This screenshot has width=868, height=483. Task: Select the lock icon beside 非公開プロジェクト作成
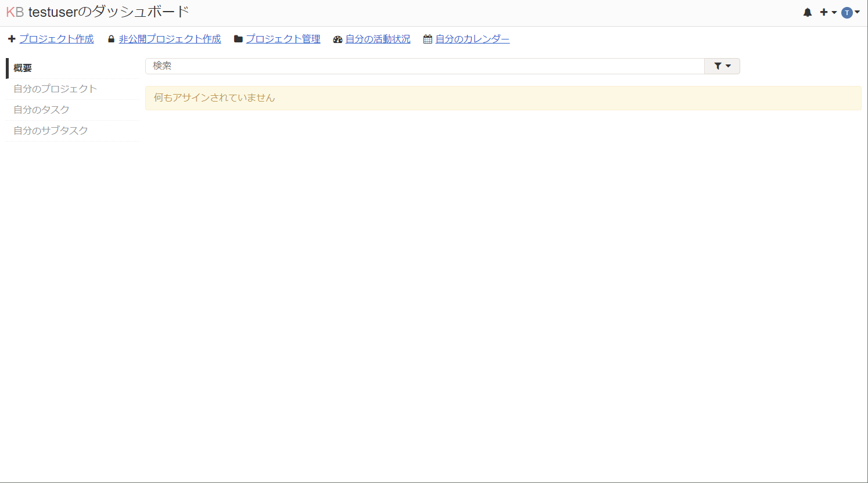110,38
